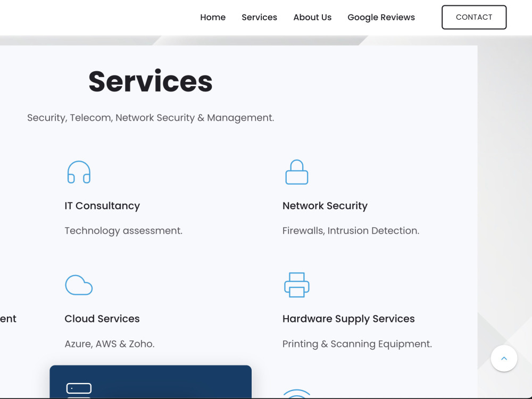Click 'Security, Telecom, Network Security & Management.' text
Screen dimensions: 532x399
pyautogui.click(x=151, y=118)
